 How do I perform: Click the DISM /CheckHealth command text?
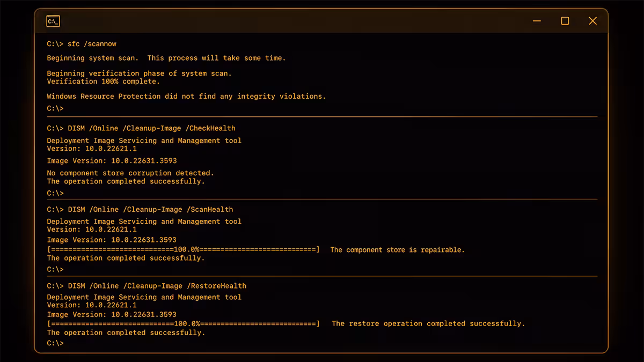pyautogui.click(x=141, y=128)
